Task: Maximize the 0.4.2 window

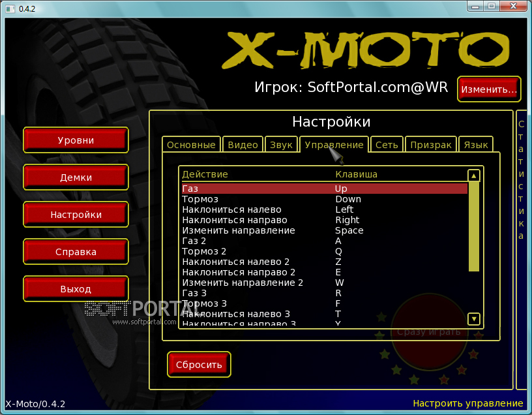Action: [x=492, y=7]
